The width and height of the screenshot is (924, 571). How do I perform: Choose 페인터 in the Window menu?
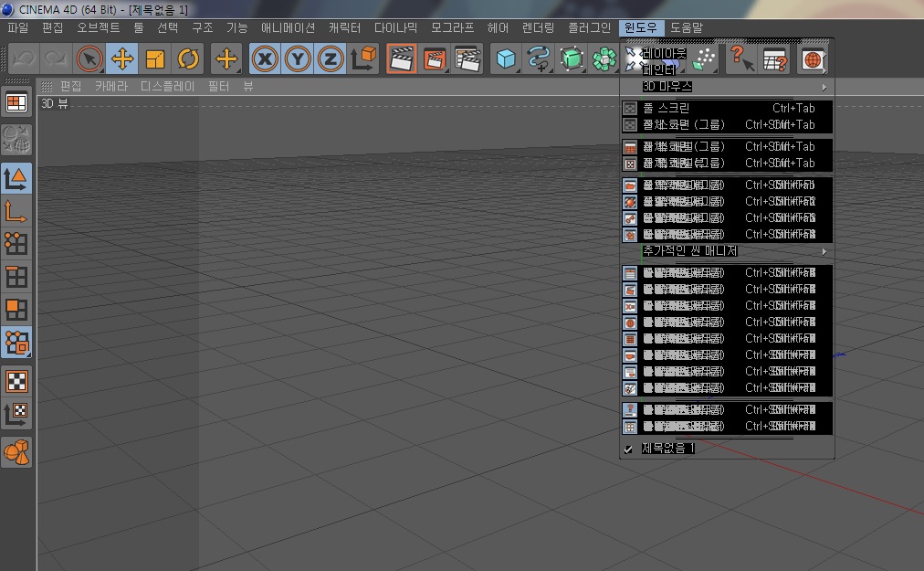coord(659,70)
